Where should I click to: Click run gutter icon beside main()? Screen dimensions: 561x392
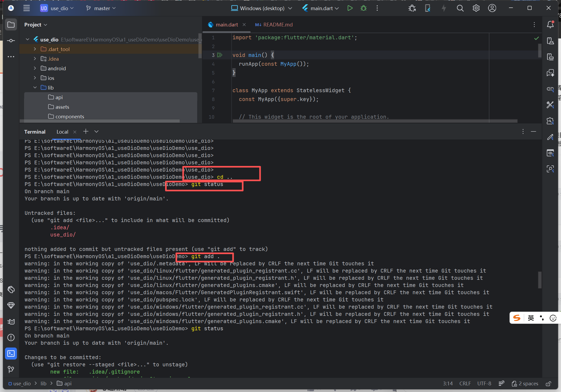pos(220,55)
